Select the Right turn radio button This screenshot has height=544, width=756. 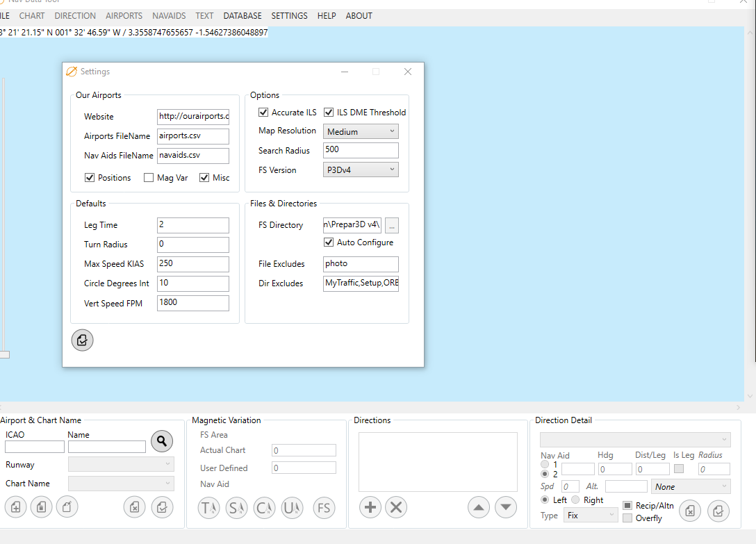[575, 500]
